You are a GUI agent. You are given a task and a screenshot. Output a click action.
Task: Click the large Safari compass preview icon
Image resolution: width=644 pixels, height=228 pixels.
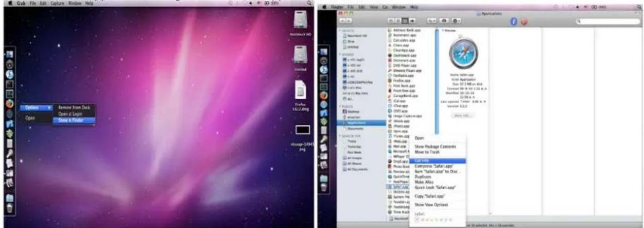coord(463,54)
